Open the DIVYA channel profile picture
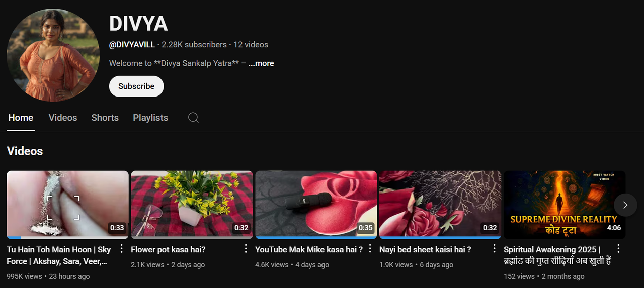The height and width of the screenshot is (288, 644). [53, 55]
